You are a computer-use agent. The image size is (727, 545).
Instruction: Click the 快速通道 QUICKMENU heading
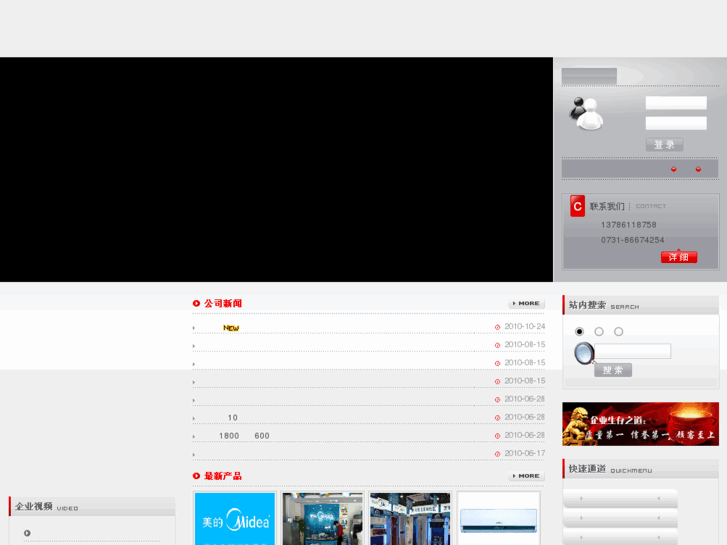(610, 469)
